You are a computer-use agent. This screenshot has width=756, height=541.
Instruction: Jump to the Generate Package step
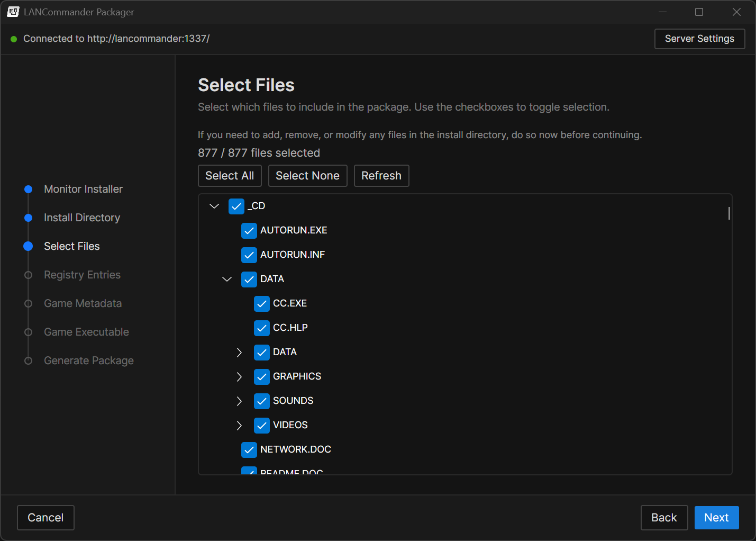click(x=89, y=360)
